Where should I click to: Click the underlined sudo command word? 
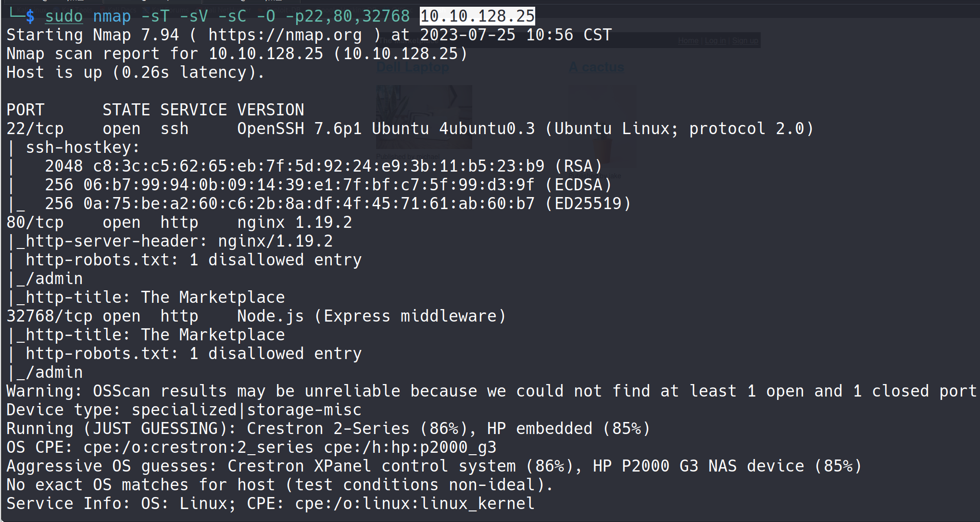63,16
